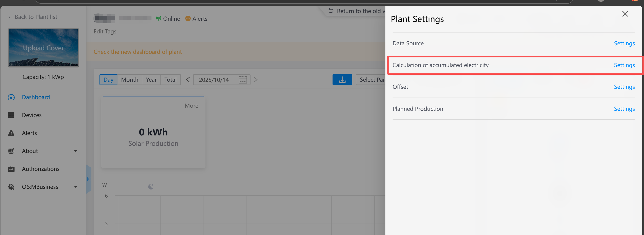The height and width of the screenshot is (235, 644).
Task: Click the O&MBusiness gear icon
Action: pyautogui.click(x=11, y=187)
